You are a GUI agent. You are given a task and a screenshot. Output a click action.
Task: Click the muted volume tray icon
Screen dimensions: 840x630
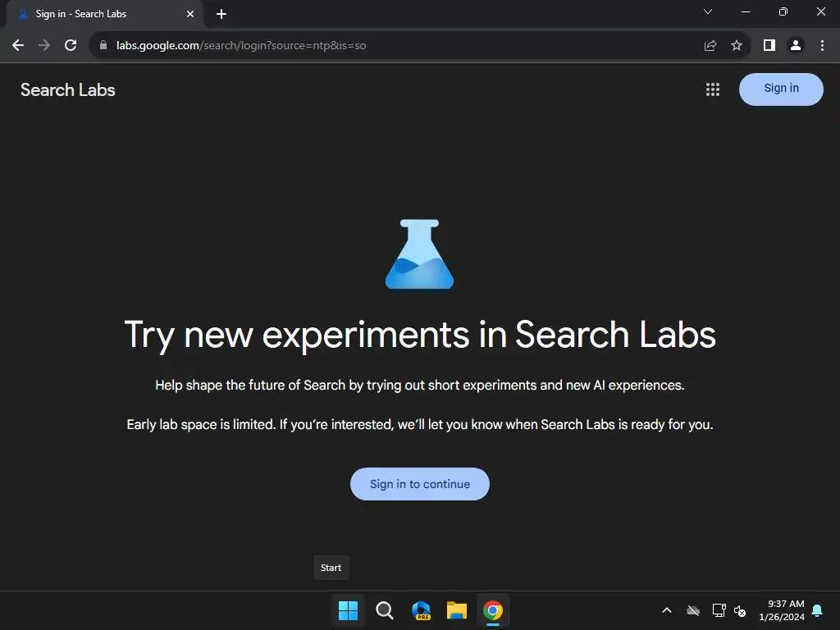pyautogui.click(x=740, y=610)
